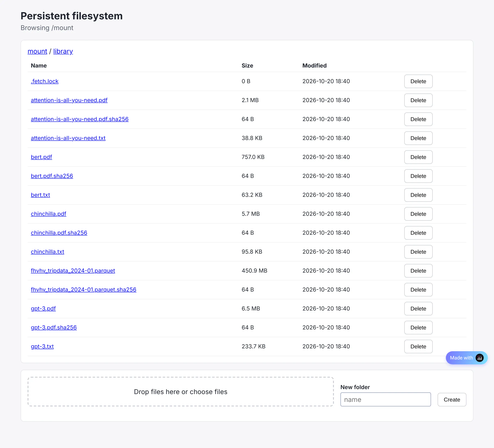Delete attention-is-all-you-need.pdf
This screenshot has width=494, height=448.
(x=418, y=100)
